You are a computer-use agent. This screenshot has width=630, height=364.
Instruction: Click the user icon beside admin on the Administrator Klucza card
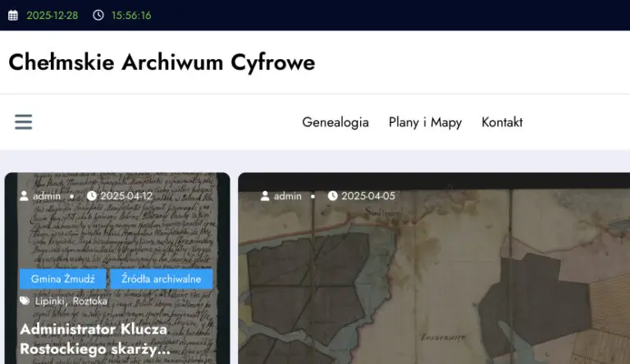tap(25, 196)
